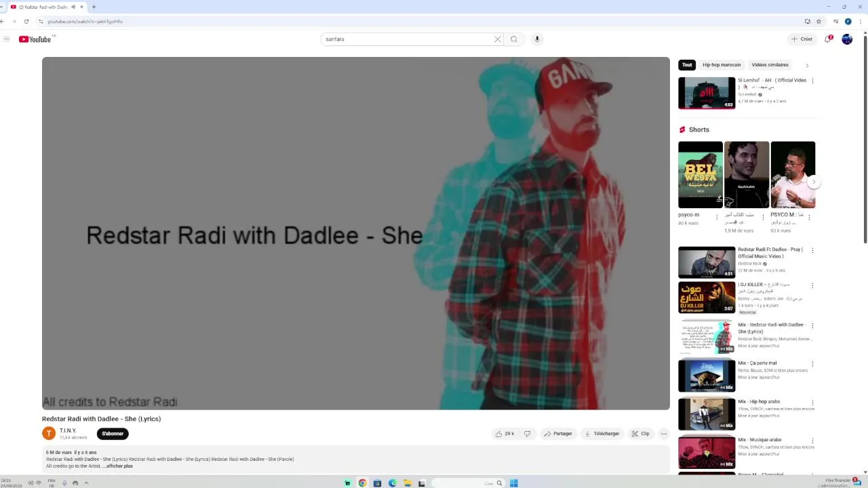868x488 pixels.
Task: Open options for the Pray video
Action: click(x=812, y=251)
